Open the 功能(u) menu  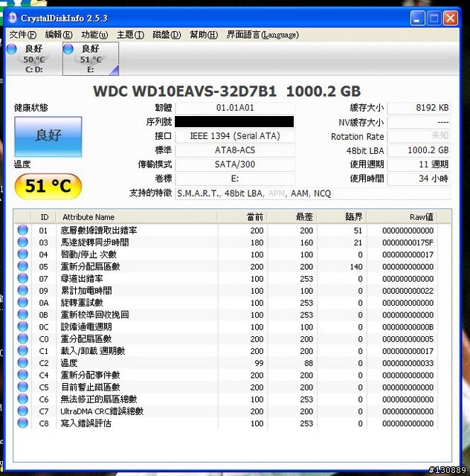pos(94,35)
